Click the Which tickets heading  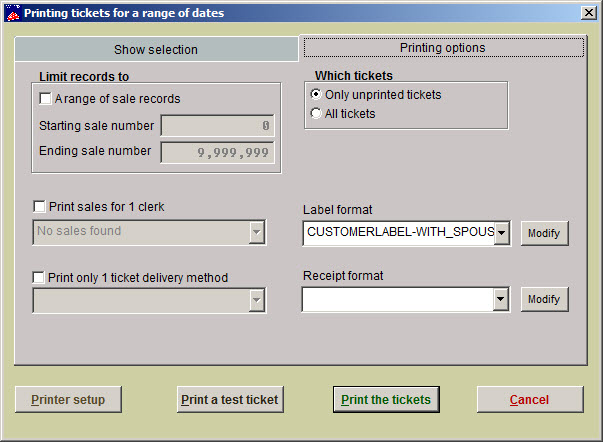point(354,75)
